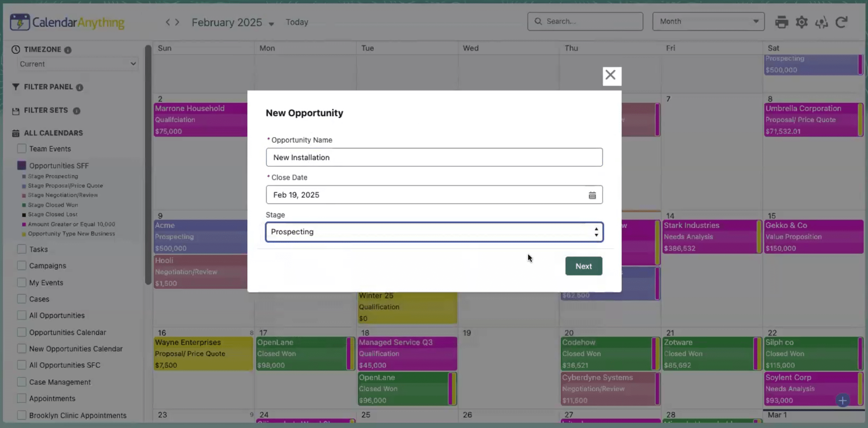Screen dimensions: 868x428
Task: Jump to Today
Action: point(297,22)
